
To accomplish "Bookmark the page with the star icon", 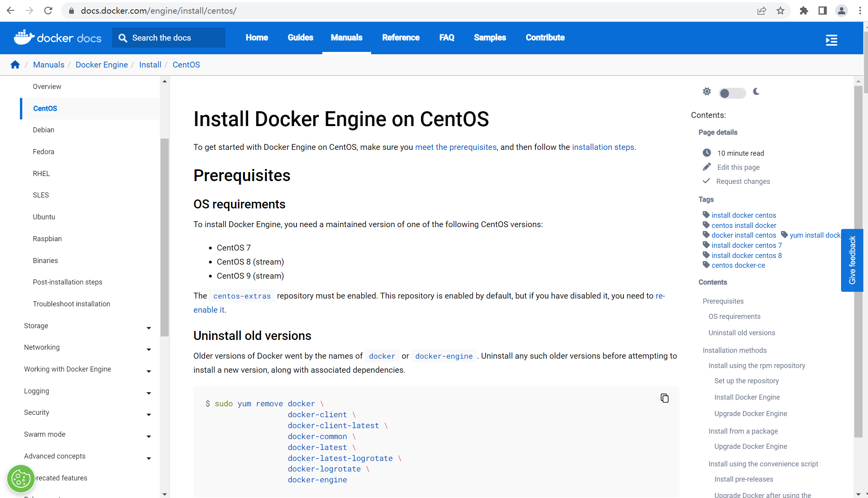I will [780, 11].
